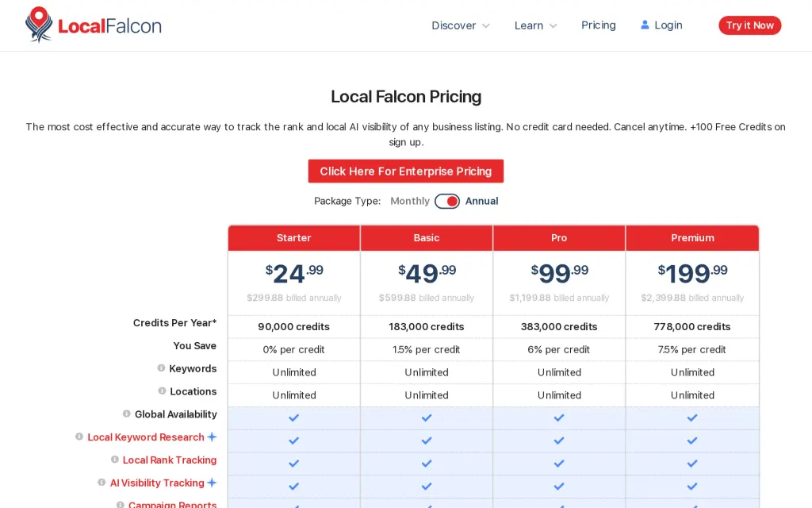The height and width of the screenshot is (508, 812).
Task: Click the Basic Local Rank Tracking checkmark
Action: click(426, 464)
